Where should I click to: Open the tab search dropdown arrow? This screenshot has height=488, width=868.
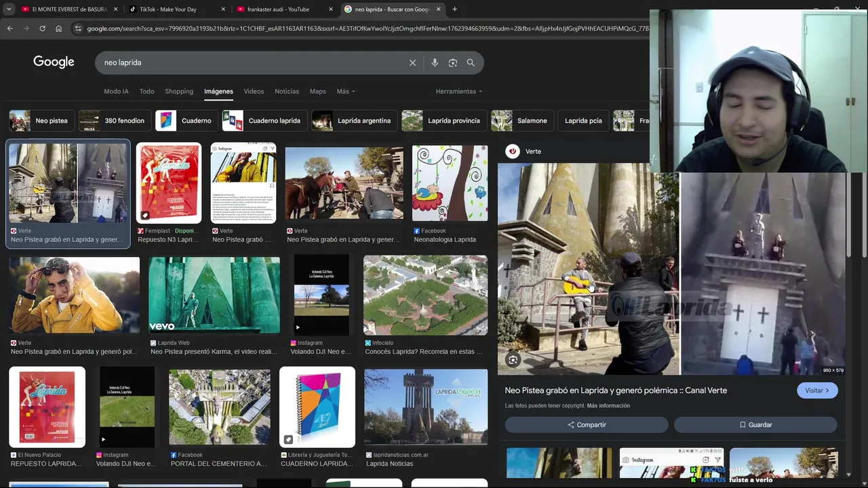coord(9,9)
